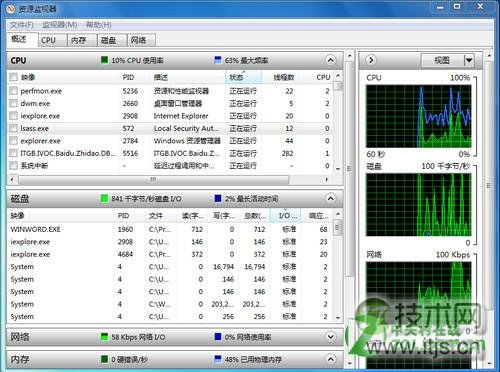Switch to the Disk tab

112,40
